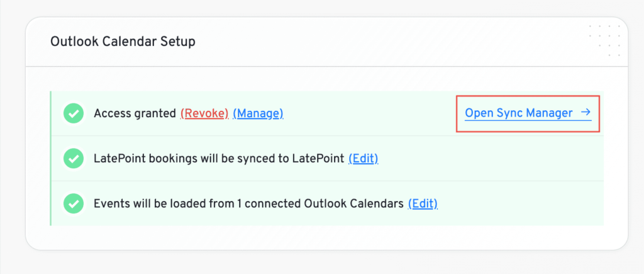Click the dotted grid decoration in card corner
This screenshot has width=644, height=274.
click(606, 40)
